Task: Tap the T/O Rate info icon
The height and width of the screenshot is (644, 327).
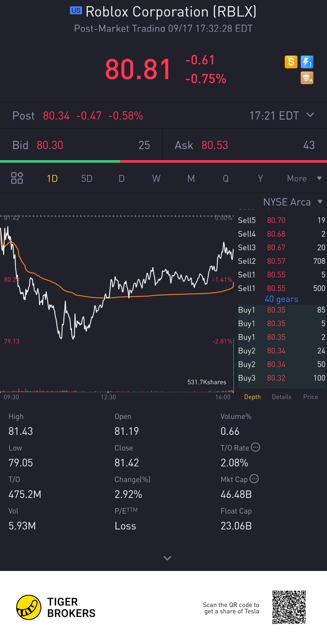Action: coord(255,447)
